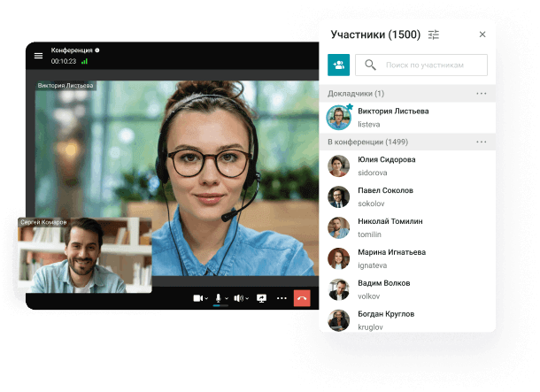The height and width of the screenshot is (392, 540).
Task: Toggle the speaker sound output
Action: 237,298
